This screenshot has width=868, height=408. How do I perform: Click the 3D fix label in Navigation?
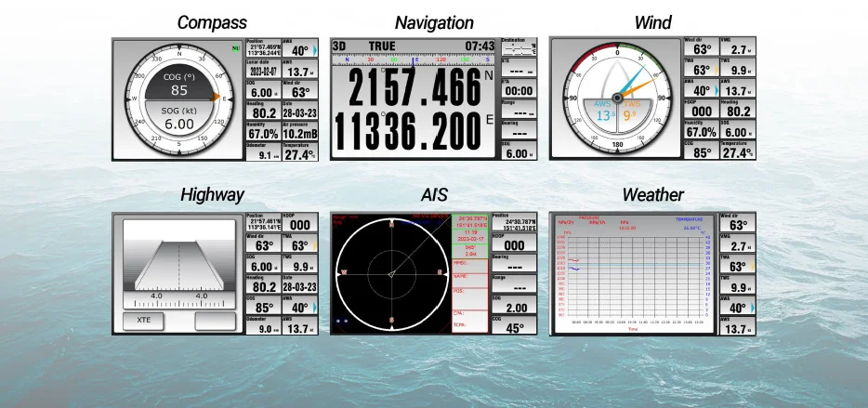[339, 46]
